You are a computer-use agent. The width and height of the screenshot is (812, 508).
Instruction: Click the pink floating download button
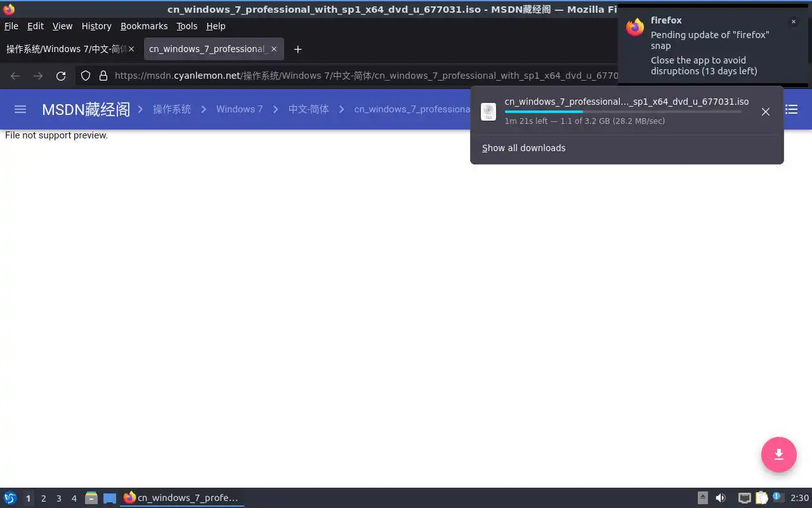(779, 455)
